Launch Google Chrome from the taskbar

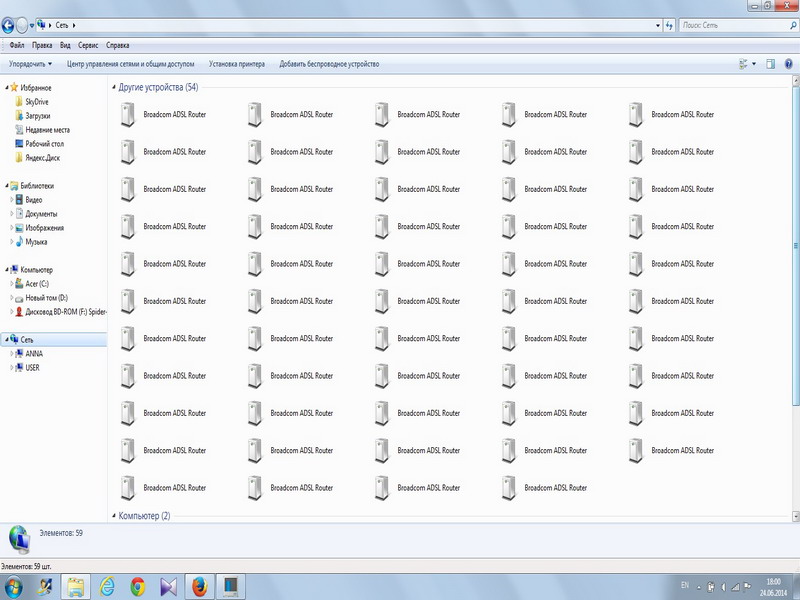[137, 587]
